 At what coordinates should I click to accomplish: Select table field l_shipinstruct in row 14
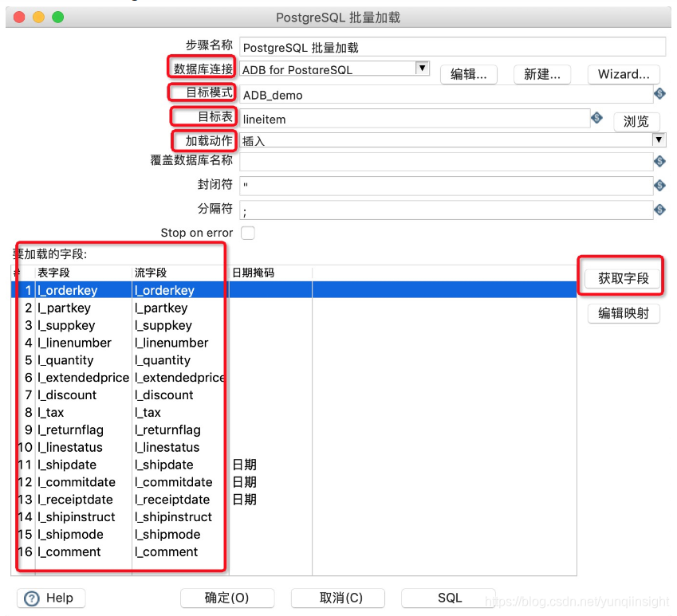coord(77,516)
